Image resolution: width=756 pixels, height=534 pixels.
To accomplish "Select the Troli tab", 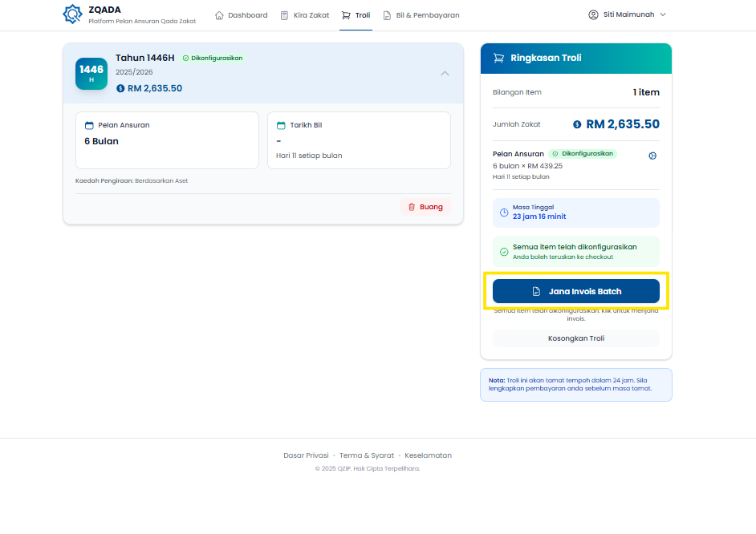I will 356,15.
